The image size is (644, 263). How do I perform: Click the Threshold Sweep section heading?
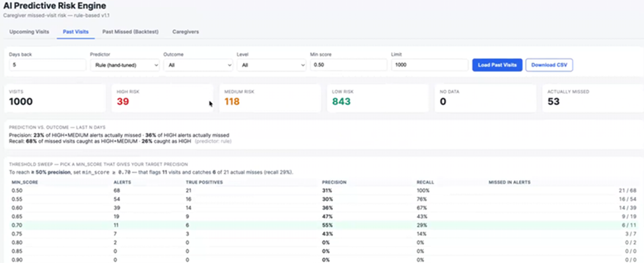tap(98, 164)
